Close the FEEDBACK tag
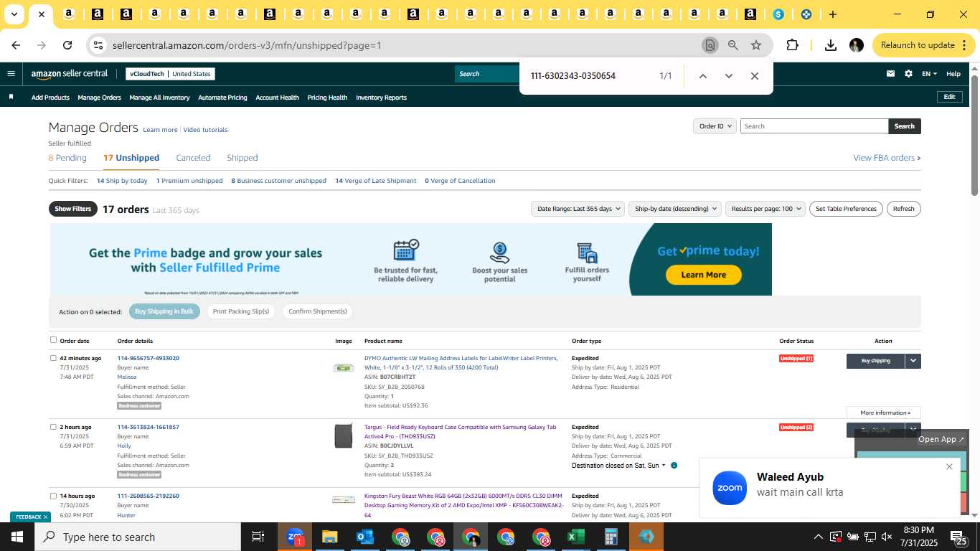 coord(45,517)
